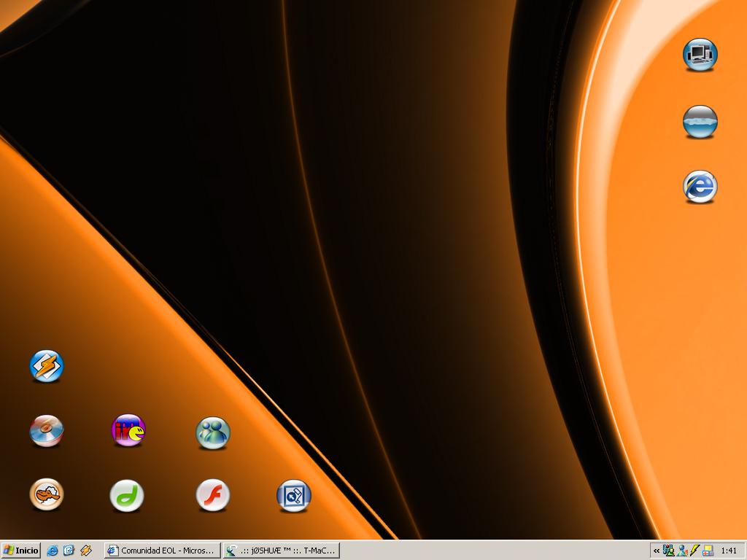
Task: Open Internet Explorer desktop orb icon
Action: pyautogui.click(x=700, y=187)
